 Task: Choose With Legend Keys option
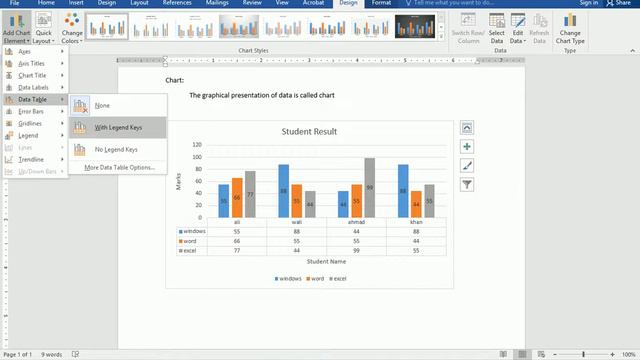(118, 127)
